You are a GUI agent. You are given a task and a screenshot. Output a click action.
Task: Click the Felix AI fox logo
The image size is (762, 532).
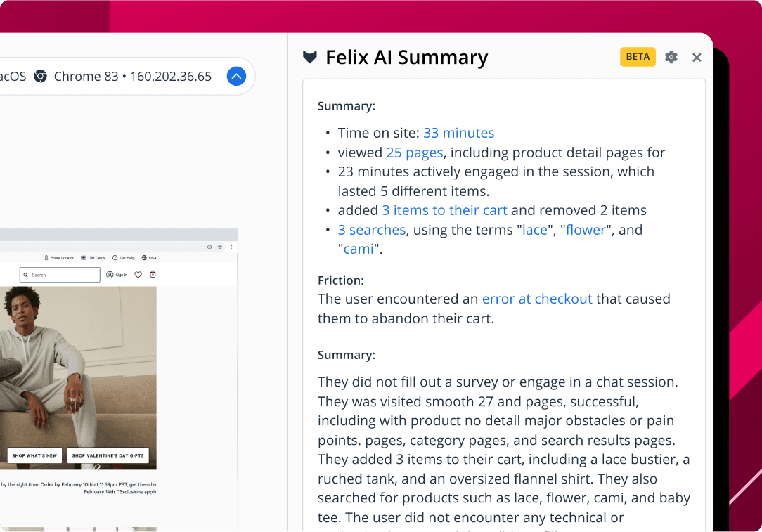pos(310,58)
